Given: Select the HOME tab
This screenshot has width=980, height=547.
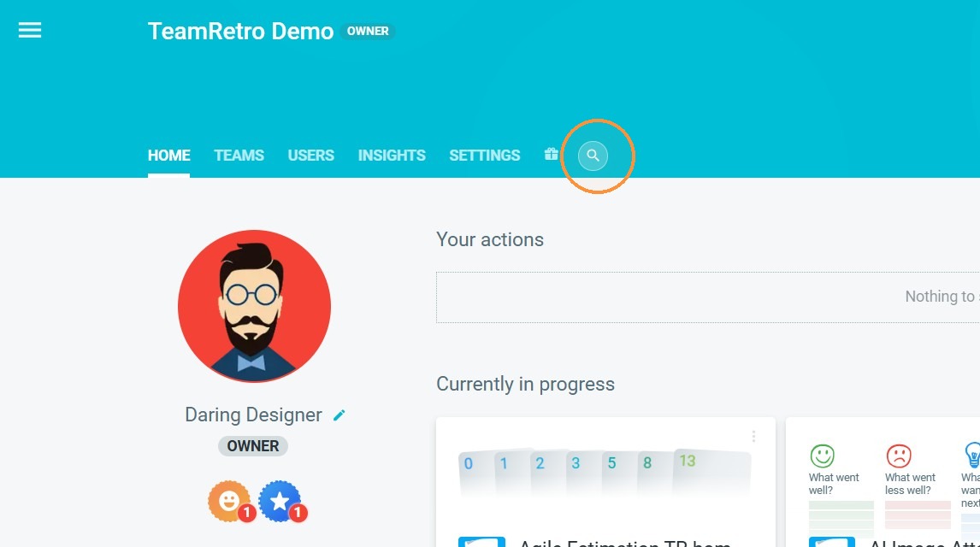Looking at the screenshot, I should (x=168, y=156).
